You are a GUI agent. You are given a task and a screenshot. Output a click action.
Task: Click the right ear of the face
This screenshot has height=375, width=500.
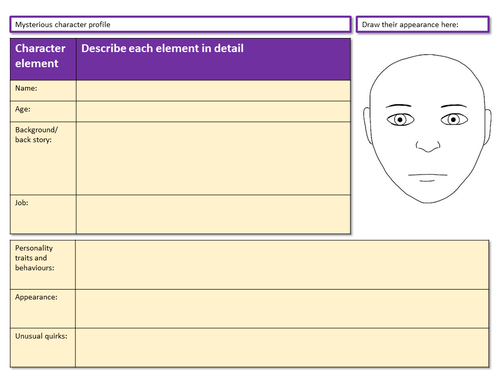point(487,127)
